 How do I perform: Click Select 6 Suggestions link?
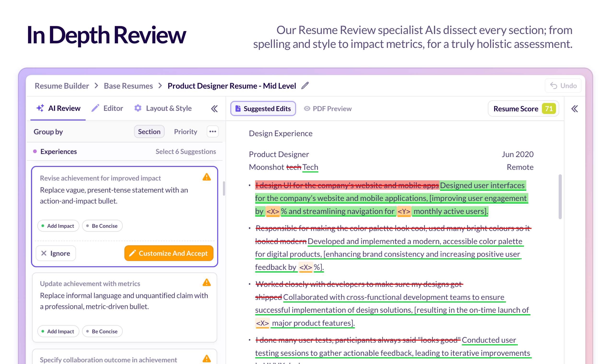pyautogui.click(x=186, y=151)
